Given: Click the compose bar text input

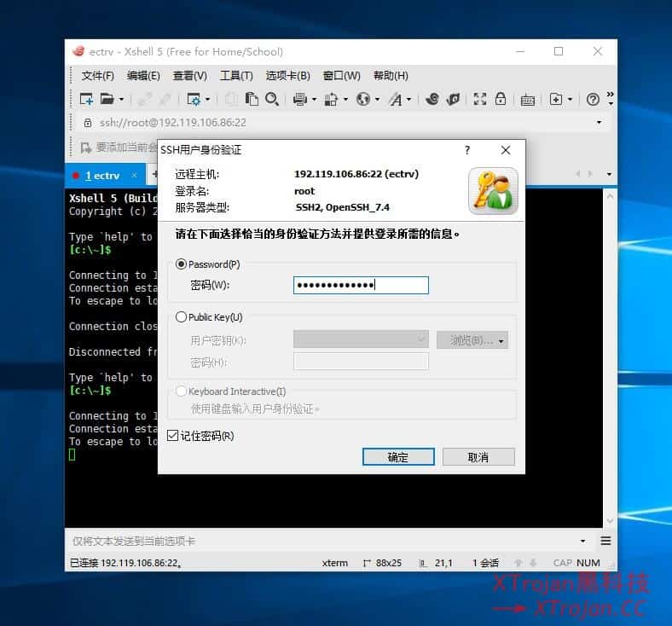Looking at the screenshot, I should 322,542.
